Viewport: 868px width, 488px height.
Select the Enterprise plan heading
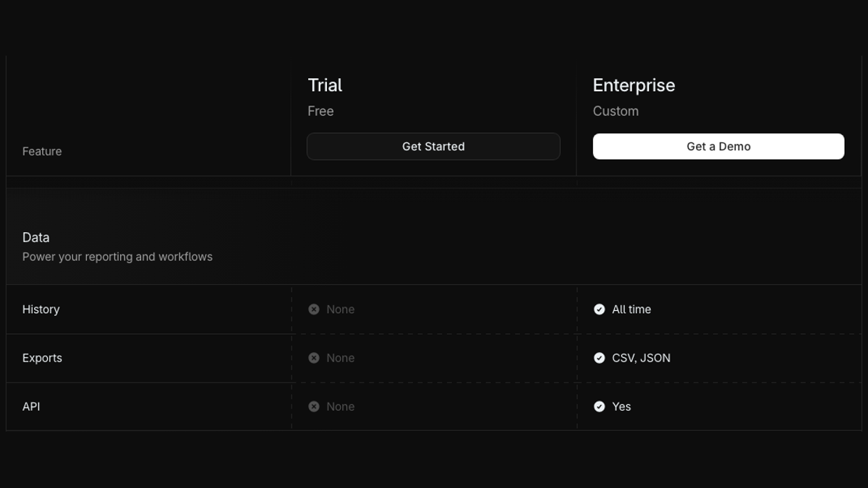tap(634, 85)
